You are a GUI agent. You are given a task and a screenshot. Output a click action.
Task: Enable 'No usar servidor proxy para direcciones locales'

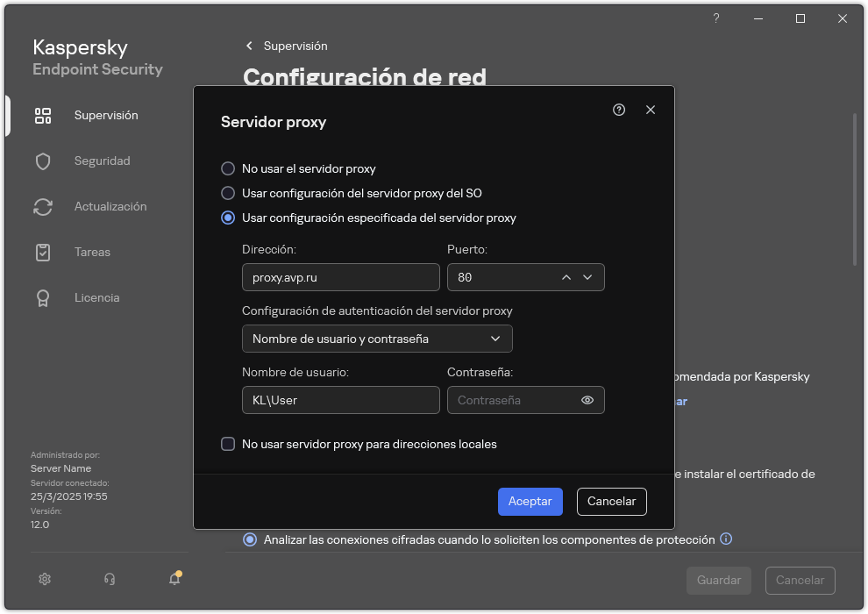226,444
